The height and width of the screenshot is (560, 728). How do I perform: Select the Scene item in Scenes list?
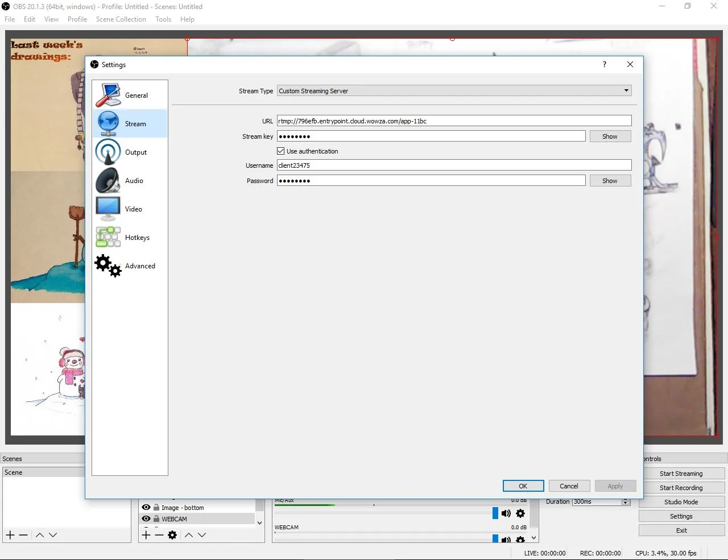tap(44, 472)
